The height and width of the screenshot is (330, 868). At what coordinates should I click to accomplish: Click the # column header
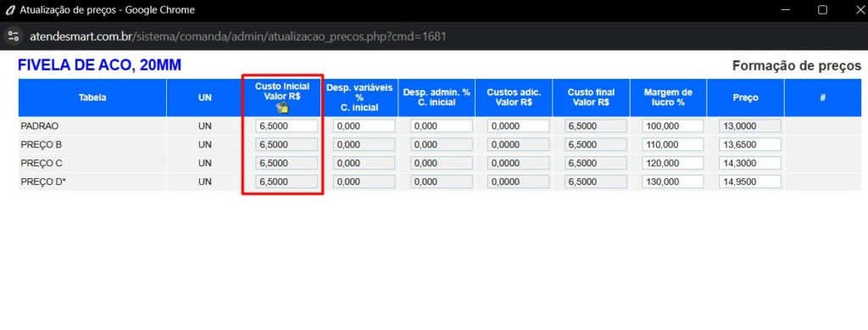coord(822,98)
